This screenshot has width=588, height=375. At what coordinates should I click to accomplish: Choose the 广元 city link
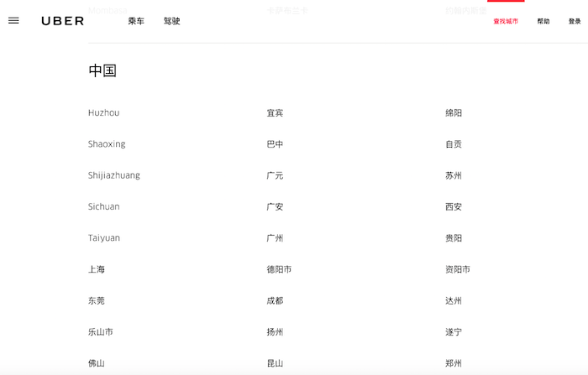click(275, 175)
